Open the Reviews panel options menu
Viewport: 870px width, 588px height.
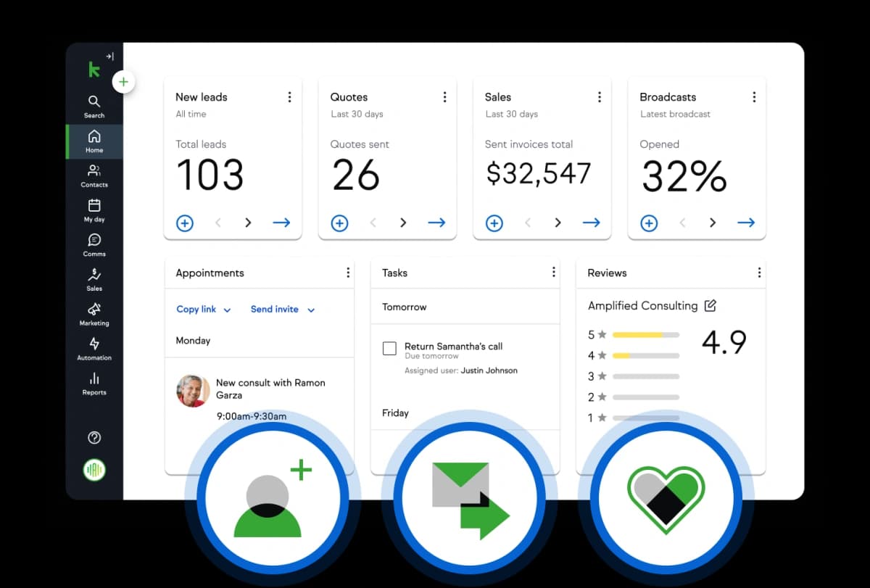click(759, 273)
